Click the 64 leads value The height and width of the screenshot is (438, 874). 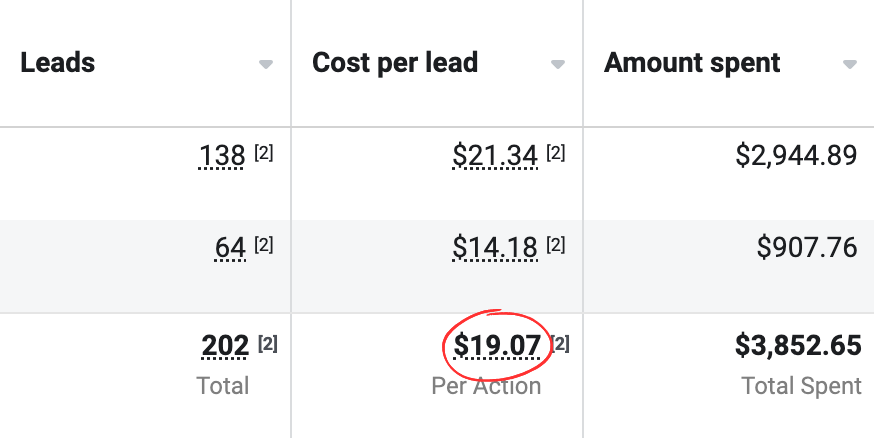(x=230, y=248)
